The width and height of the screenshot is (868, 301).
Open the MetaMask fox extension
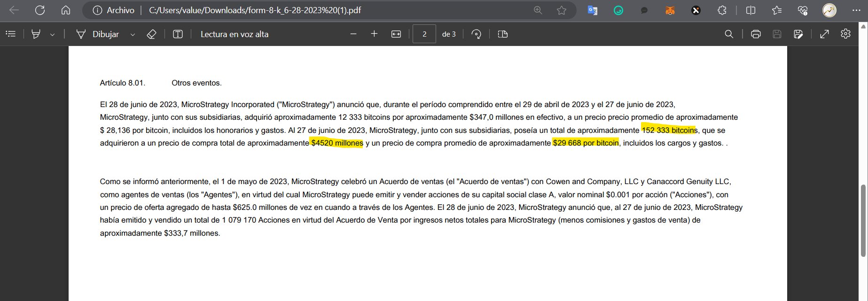pyautogui.click(x=670, y=10)
